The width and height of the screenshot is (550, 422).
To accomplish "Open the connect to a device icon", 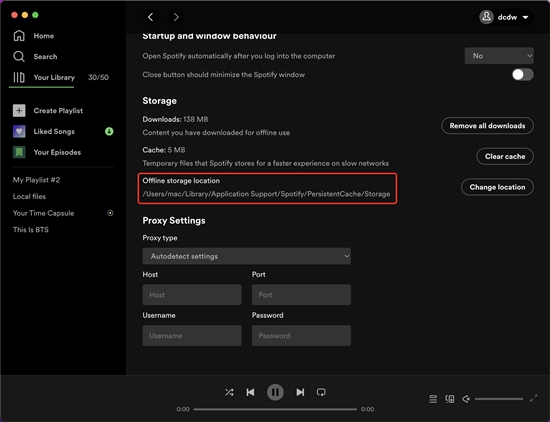I will (x=449, y=399).
